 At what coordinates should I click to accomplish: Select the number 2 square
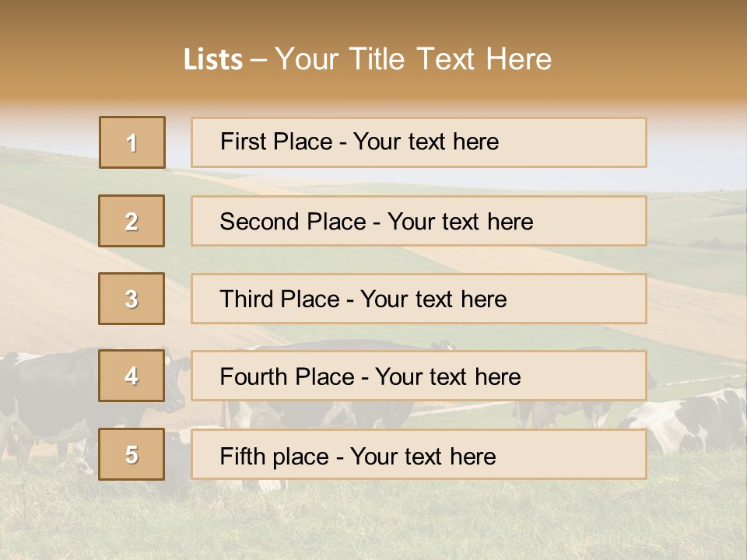coord(132,221)
